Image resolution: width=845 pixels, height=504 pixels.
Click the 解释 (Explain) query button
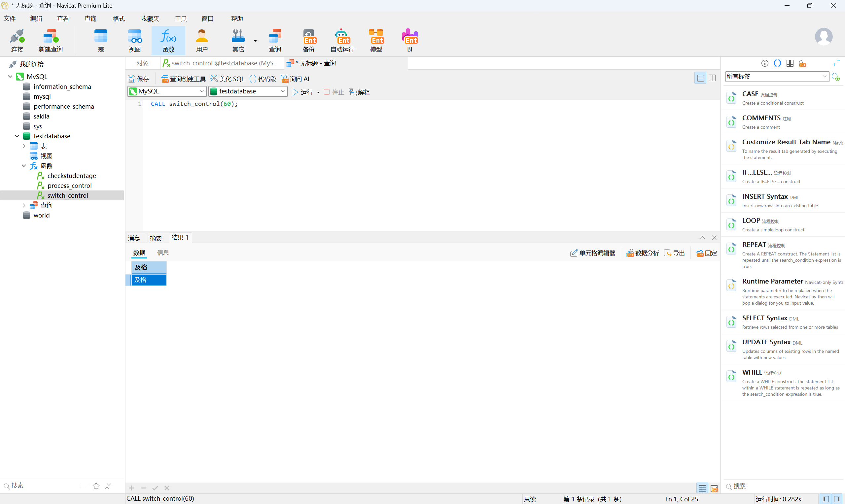(360, 92)
